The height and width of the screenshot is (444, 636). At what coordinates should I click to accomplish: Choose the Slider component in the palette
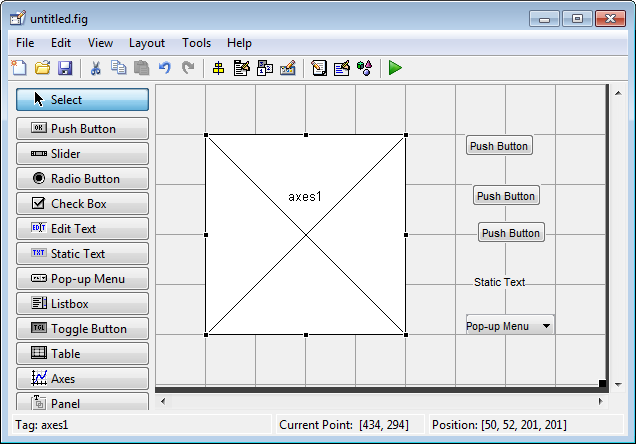82,154
